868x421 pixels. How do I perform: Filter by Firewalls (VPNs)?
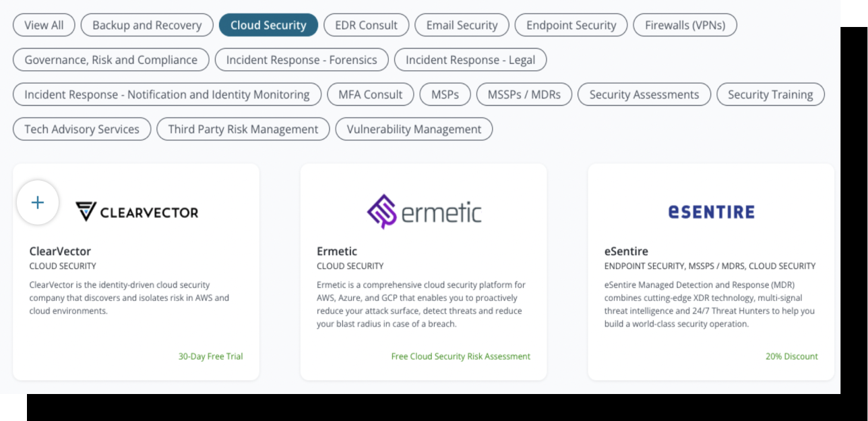click(x=685, y=25)
